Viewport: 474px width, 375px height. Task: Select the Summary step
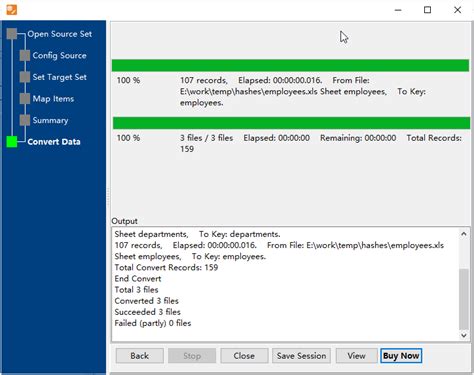50,120
